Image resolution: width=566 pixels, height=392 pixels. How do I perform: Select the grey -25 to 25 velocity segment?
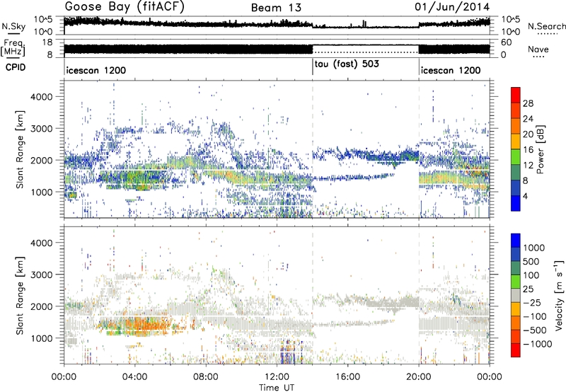(x=516, y=295)
